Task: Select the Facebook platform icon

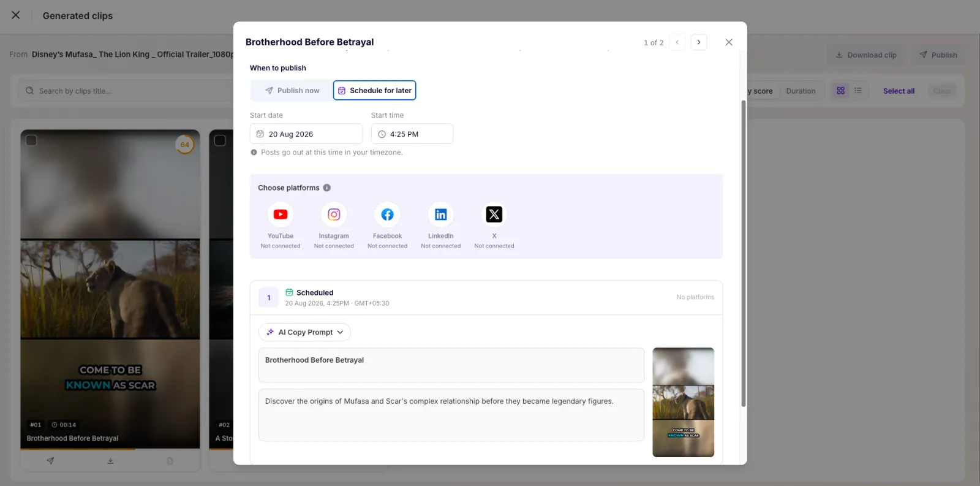Action: (387, 215)
